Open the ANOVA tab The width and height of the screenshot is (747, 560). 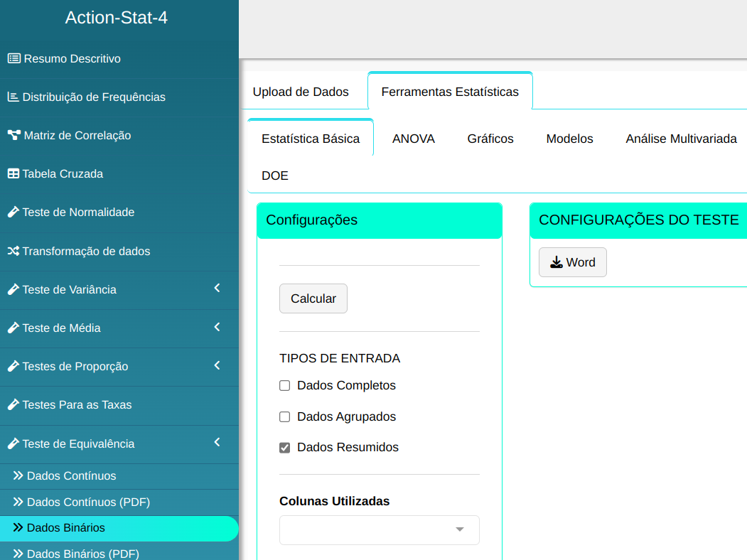(413, 139)
